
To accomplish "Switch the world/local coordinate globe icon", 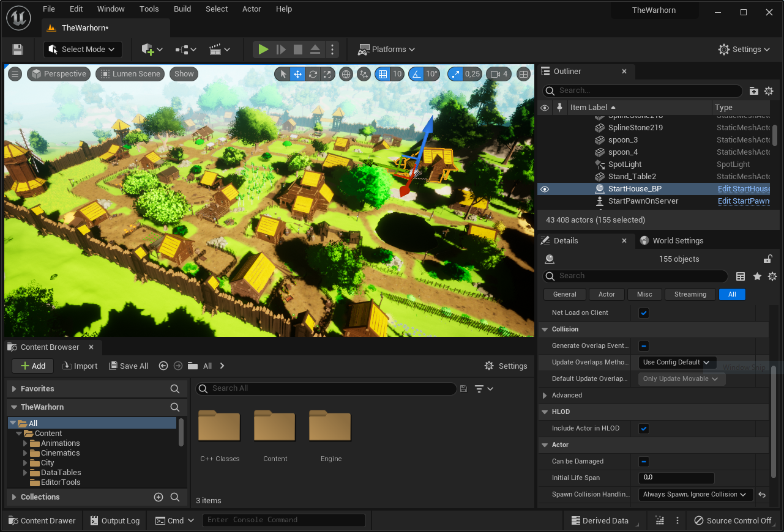I will click(x=346, y=74).
